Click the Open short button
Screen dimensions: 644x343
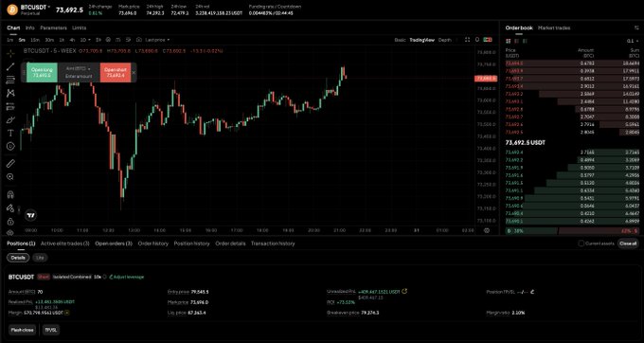[x=116, y=72]
